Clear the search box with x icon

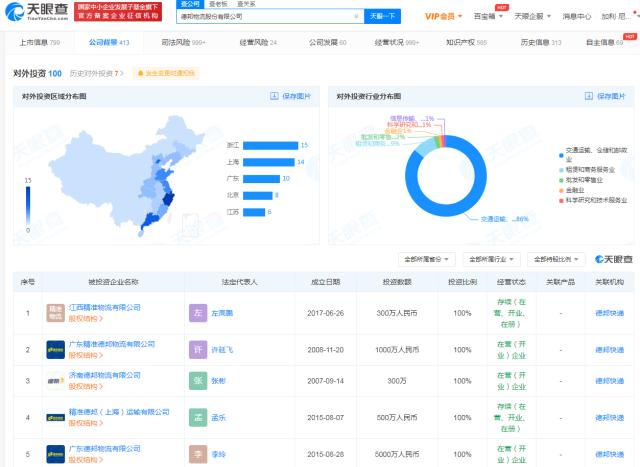point(356,16)
